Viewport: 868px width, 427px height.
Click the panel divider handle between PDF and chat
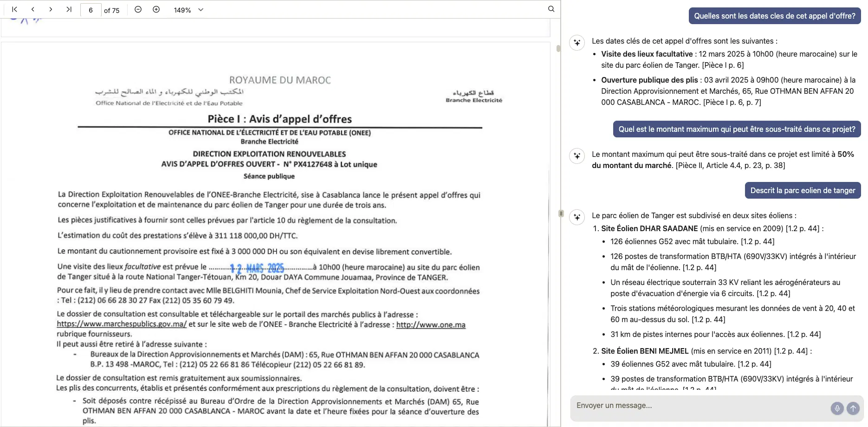point(561,213)
